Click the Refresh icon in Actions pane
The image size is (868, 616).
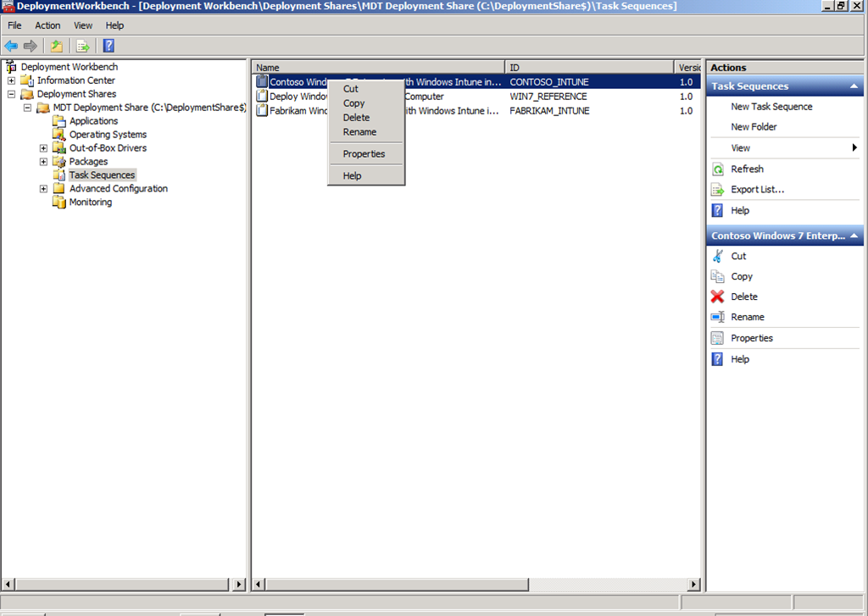717,169
